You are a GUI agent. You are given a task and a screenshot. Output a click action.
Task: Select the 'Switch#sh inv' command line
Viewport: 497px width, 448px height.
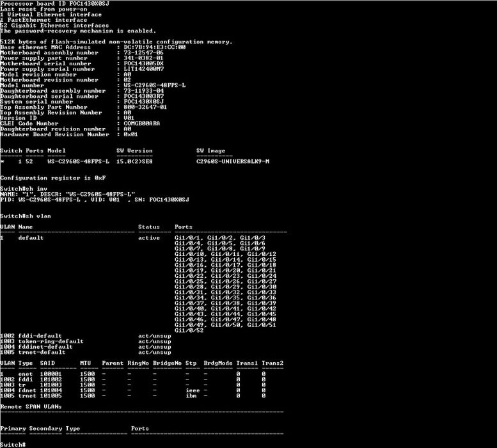click(x=24, y=189)
